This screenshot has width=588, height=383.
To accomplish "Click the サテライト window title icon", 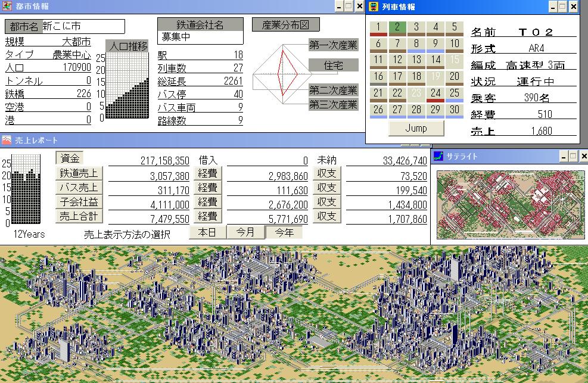I will pos(438,156).
